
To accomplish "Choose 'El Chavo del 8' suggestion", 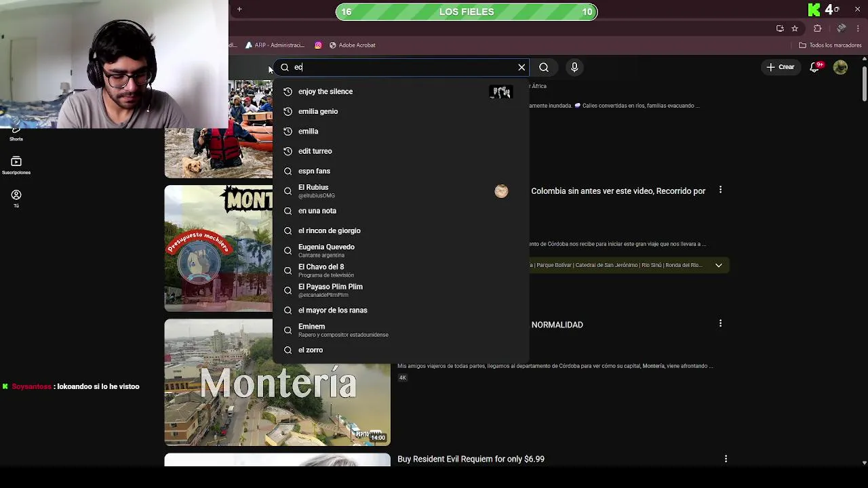I will [x=401, y=270].
